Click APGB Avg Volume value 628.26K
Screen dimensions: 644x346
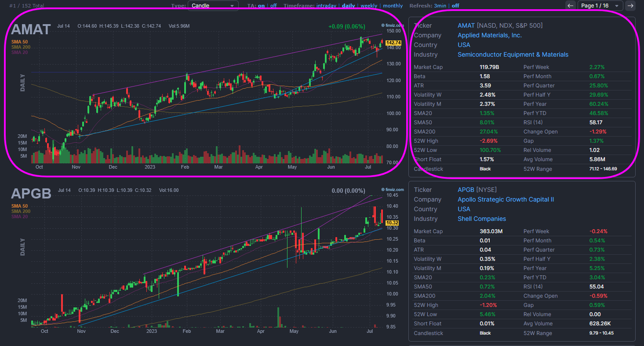[600, 324]
